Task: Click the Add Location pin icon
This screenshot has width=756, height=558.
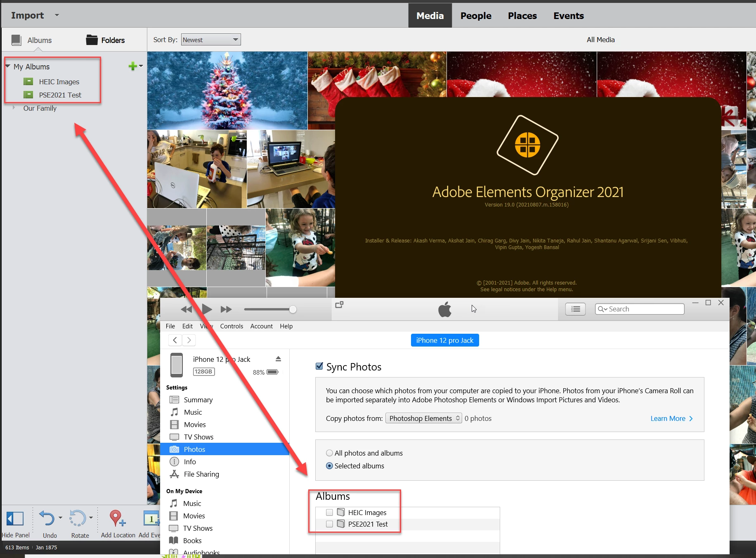Action: (x=117, y=518)
